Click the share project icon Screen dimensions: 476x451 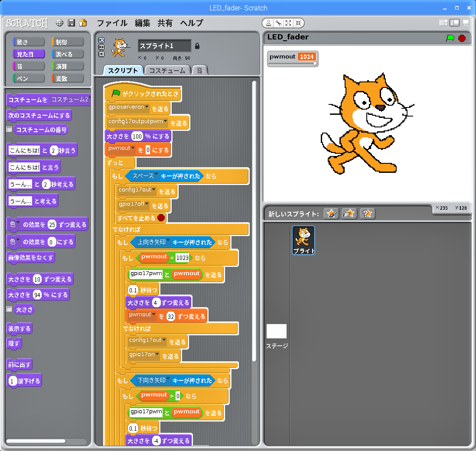tap(83, 23)
